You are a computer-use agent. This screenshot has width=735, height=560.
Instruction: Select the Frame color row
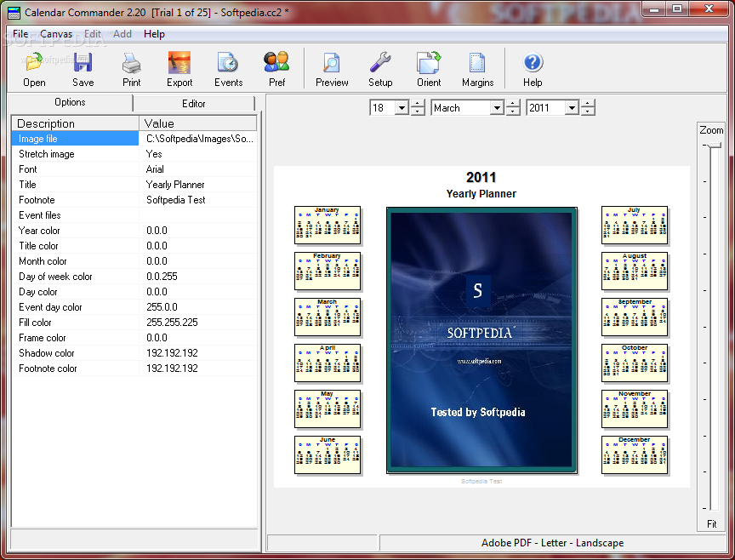point(134,338)
